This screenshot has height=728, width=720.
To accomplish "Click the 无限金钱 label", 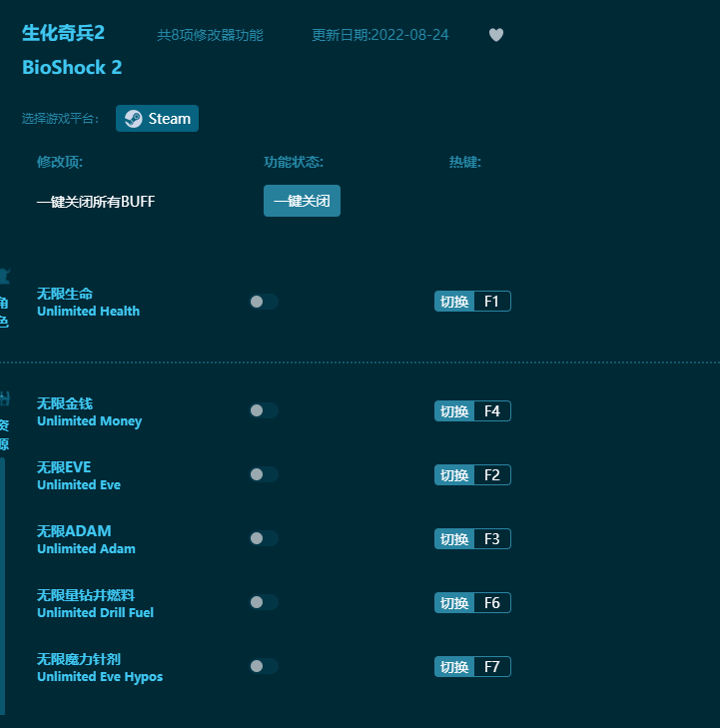I will (65, 403).
